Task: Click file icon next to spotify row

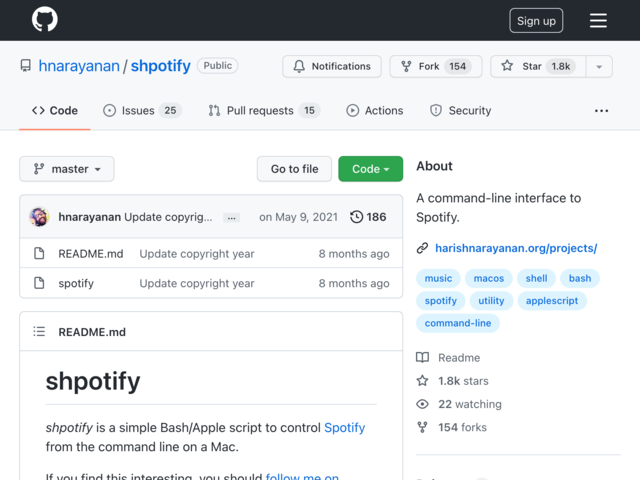Action: tap(39, 283)
